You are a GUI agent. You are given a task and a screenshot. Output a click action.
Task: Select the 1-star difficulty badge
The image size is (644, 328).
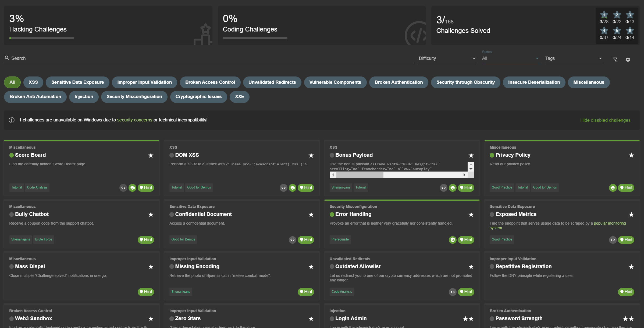[604, 15]
